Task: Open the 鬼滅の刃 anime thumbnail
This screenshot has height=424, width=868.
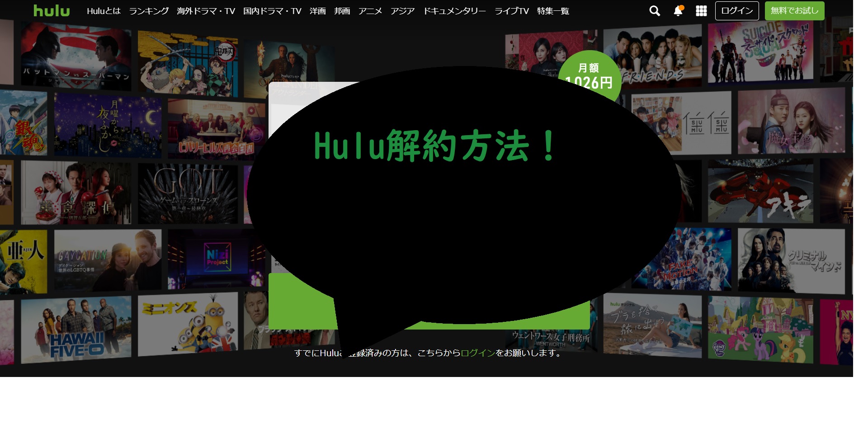Action: (188, 64)
